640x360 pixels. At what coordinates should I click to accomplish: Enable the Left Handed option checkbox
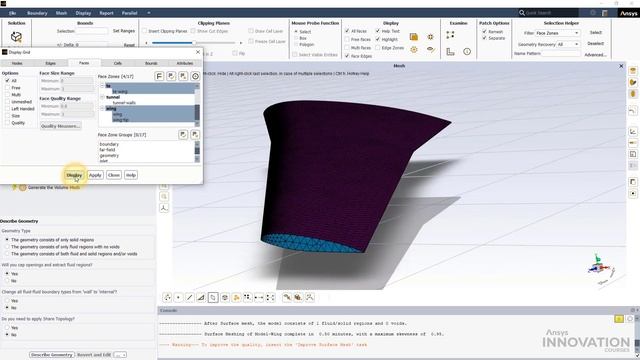[x=7, y=109]
